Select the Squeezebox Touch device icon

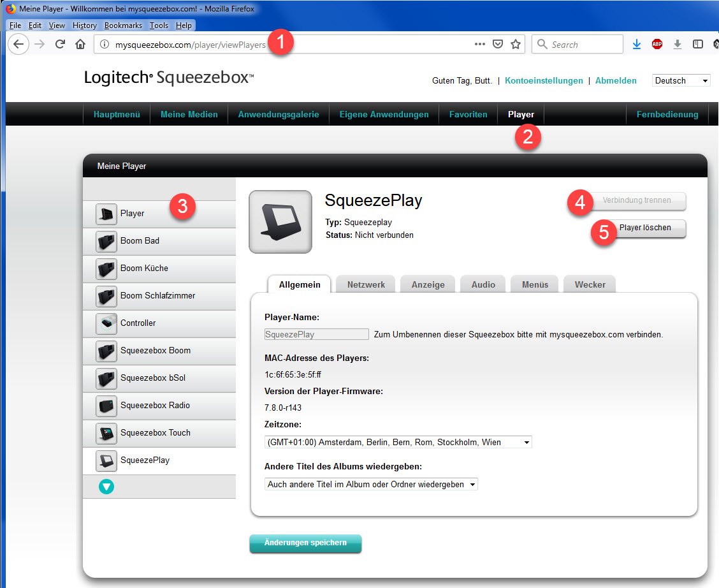(x=106, y=433)
